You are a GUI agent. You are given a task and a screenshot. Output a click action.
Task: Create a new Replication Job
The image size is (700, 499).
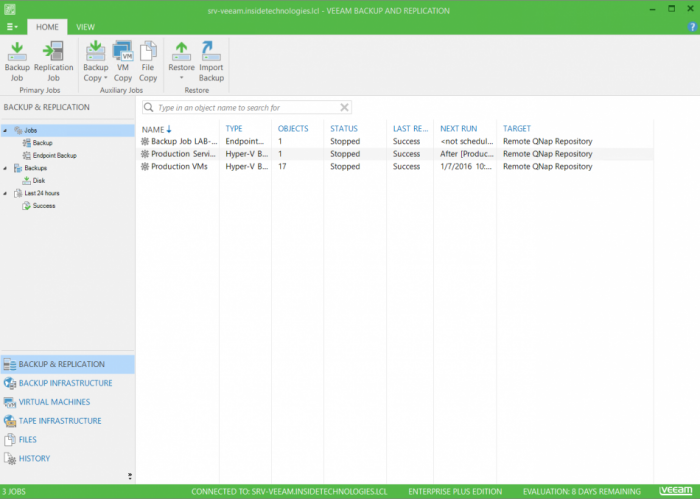pyautogui.click(x=54, y=62)
